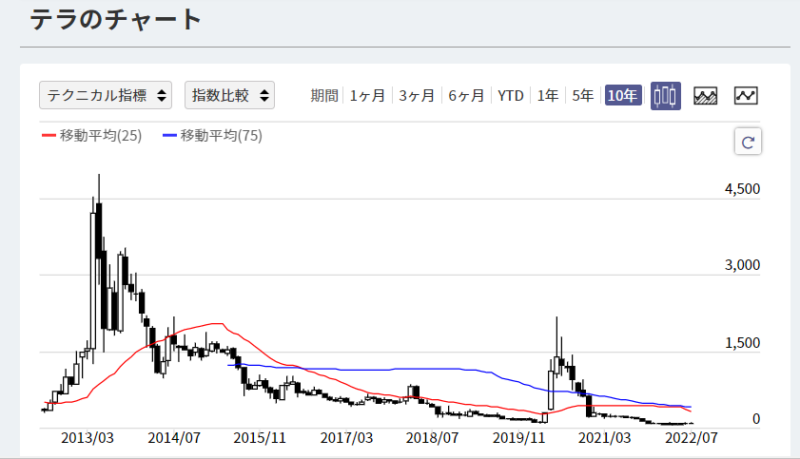Toggle the 移動平均(25) legend entry
The width and height of the screenshot is (800, 459).
pos(92,136)
